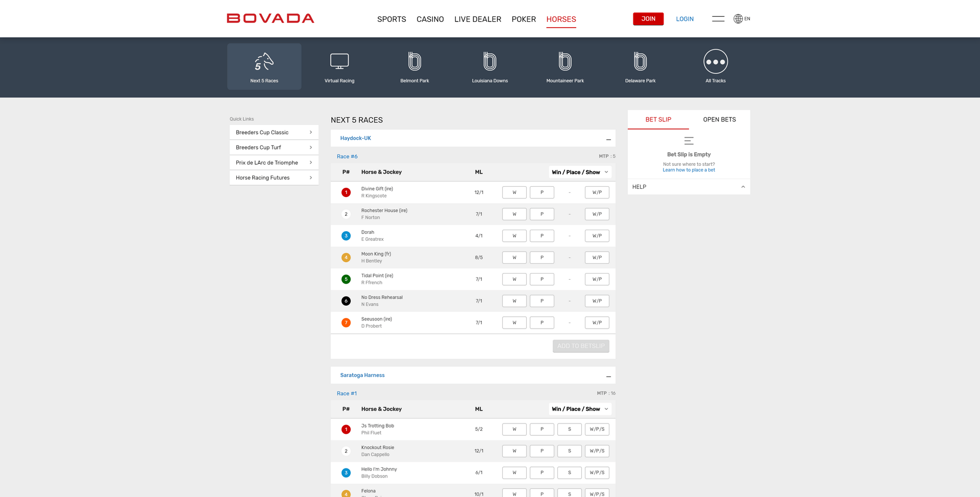The height and width of the screenshot is (497, 980).
Task: Select Mountaineer Park track icon
Action: tap(565, 61)
